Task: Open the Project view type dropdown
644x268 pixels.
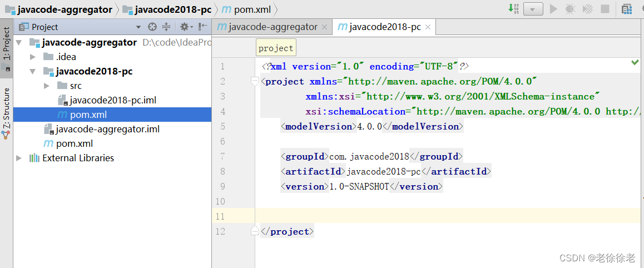Action: (x=138, y=27)
